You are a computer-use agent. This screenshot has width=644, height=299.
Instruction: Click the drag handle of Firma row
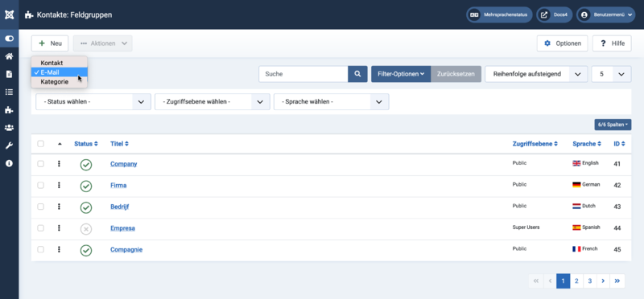coord(59,185)
